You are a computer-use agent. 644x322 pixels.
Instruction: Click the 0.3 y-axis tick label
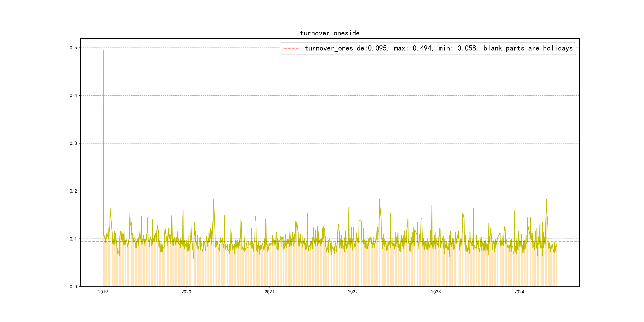pyautogui.click(x=73, y=143)
